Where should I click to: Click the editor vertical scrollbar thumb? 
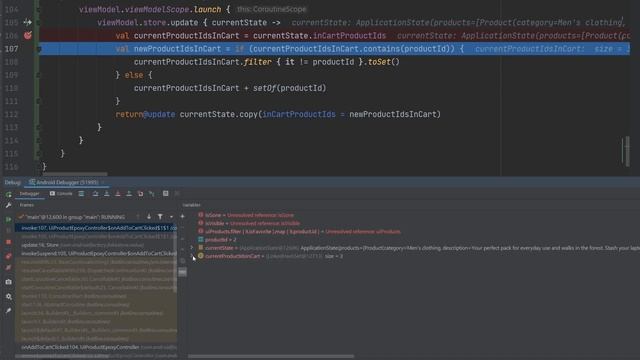coord(627,151)
